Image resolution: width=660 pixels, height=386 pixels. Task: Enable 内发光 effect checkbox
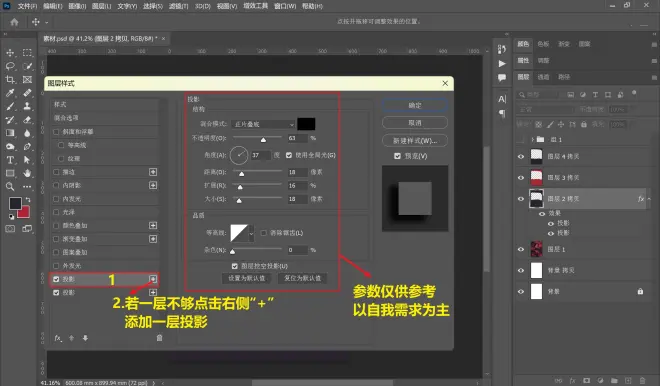pyautogui.click(x=56, y=199)
